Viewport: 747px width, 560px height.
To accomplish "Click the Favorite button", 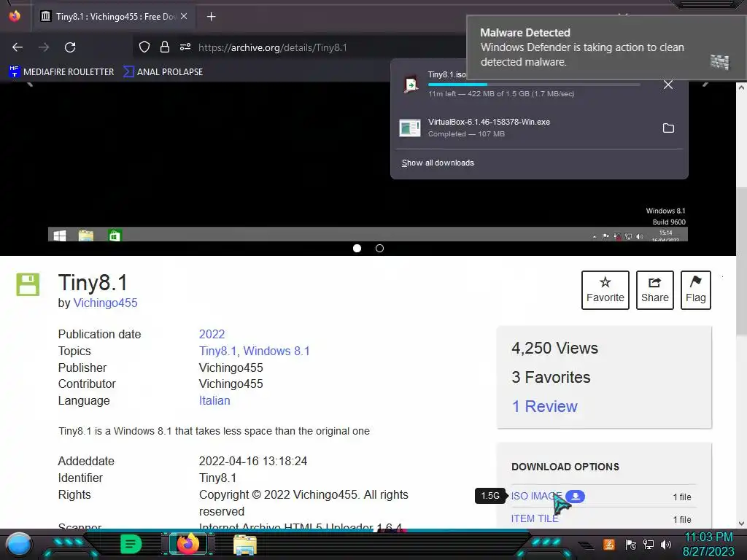I will coord(605,290).
